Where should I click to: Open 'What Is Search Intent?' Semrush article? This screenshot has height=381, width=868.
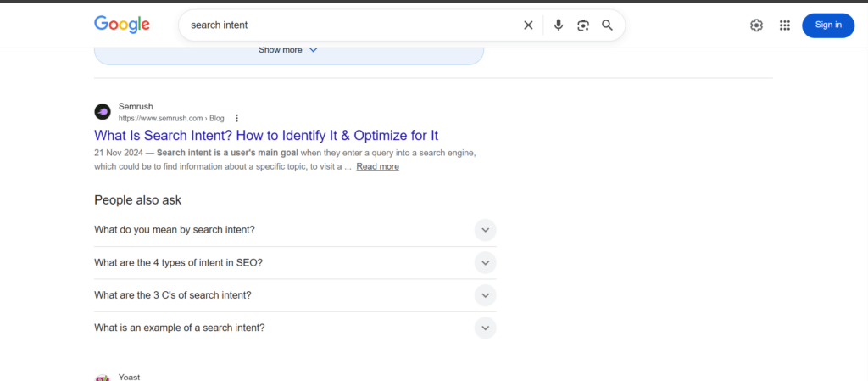point(266,135)
